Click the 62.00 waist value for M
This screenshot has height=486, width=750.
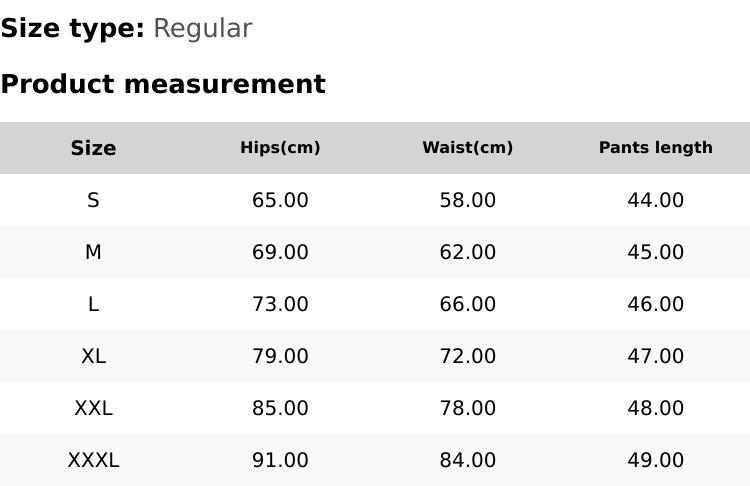coord(467,252)
